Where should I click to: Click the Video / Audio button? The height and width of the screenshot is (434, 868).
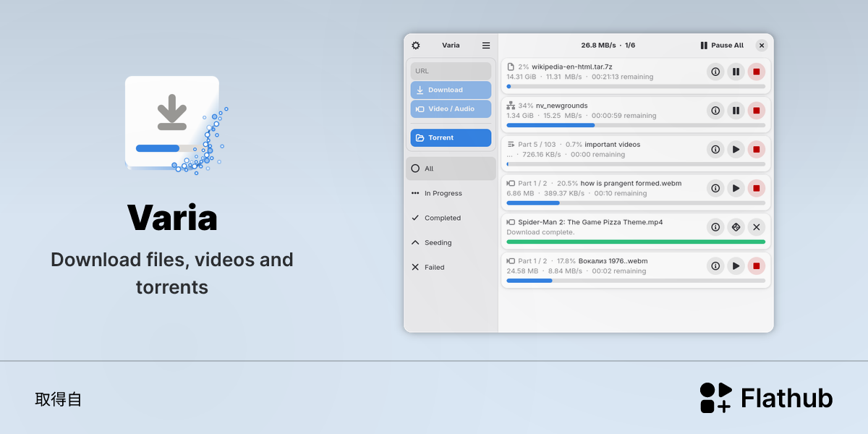(x=451, y=109)
